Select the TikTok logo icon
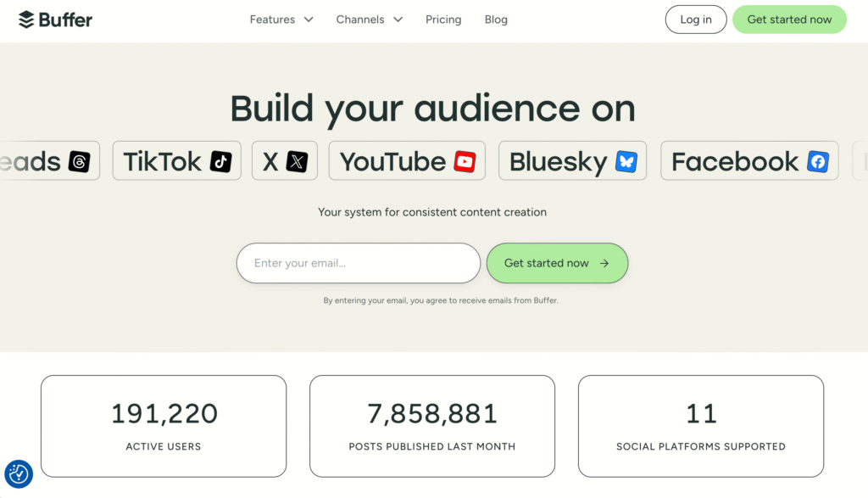This screenshot has width=868, height=498. click(220, 161)
